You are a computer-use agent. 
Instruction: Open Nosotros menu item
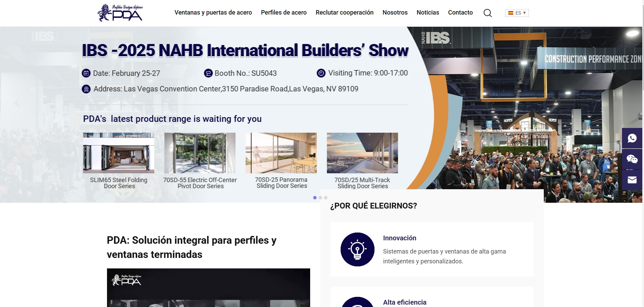coord(395,13)
